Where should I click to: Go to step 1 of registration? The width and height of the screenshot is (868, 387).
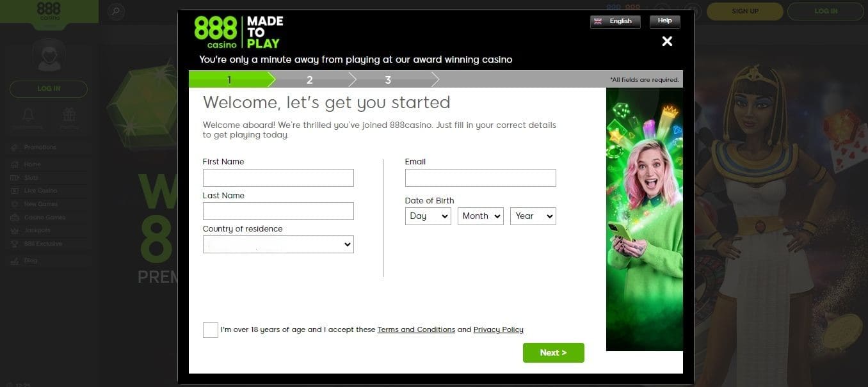pyautogui.click(x=229, y=80)
